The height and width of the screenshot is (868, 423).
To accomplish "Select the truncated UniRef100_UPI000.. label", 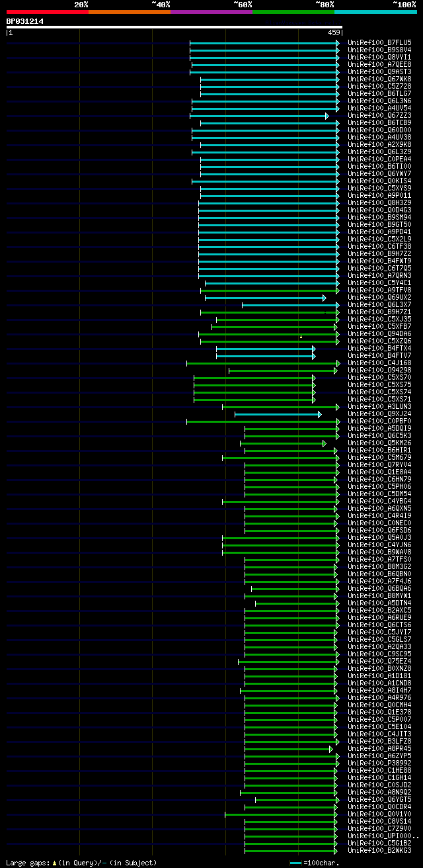I will point(383,836).
